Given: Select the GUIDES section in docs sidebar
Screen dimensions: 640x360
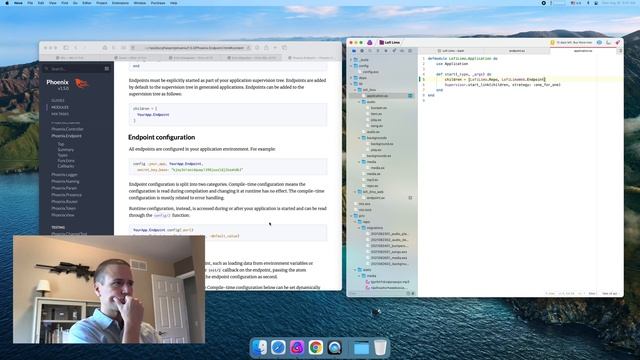Looking at the screenshot, I should (x=58, y=100).
